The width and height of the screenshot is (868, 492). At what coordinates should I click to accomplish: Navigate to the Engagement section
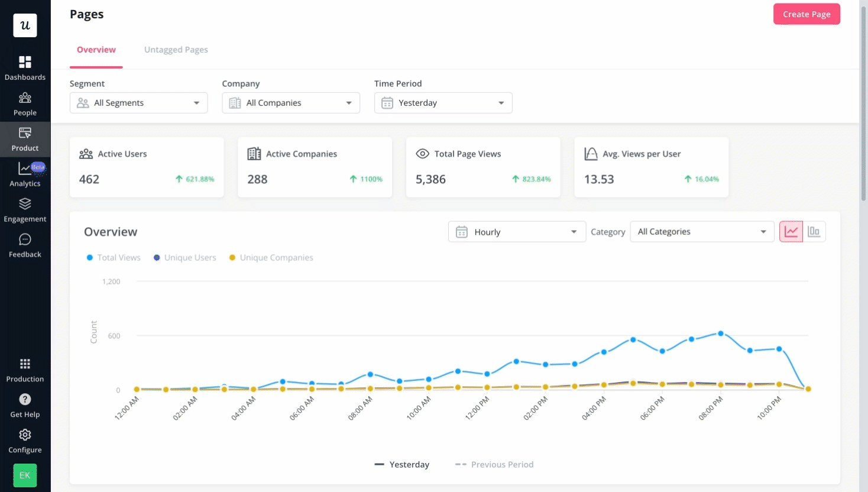pyautogui.click(x=25, y=209)
